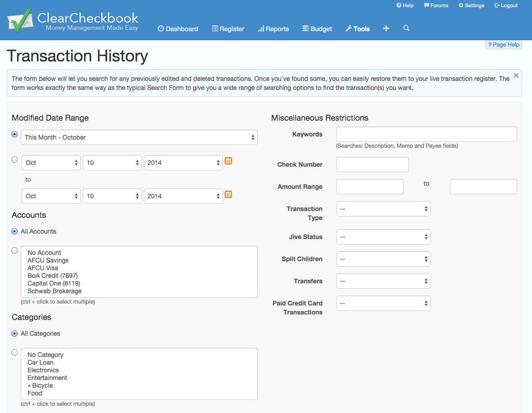Open the Page Help button

[x=504, y=45]
